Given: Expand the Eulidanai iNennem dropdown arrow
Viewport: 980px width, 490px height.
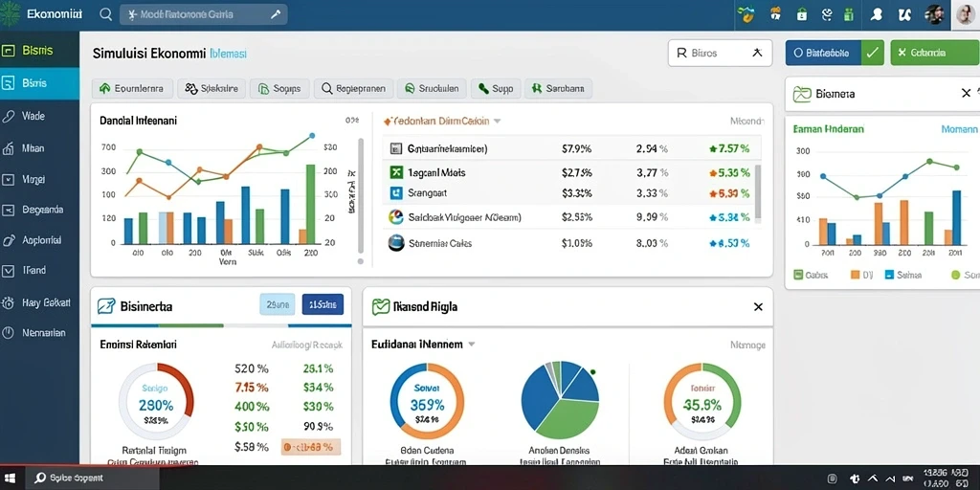Looking at the screenshot, I should (472, 344).
